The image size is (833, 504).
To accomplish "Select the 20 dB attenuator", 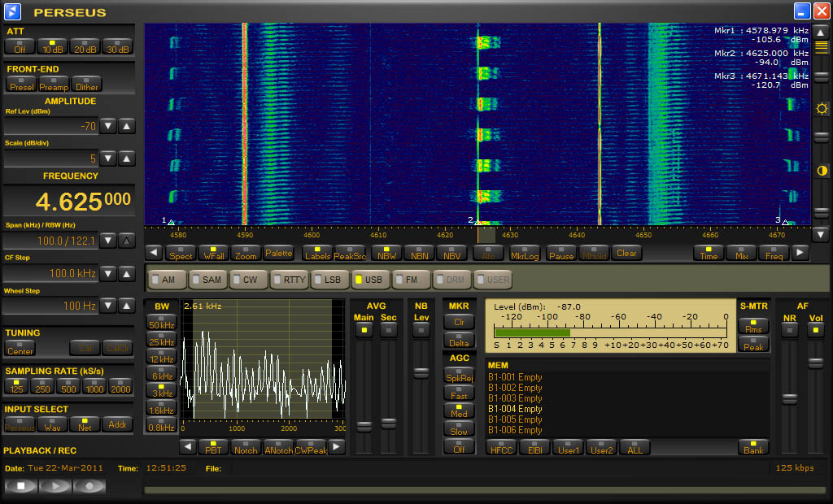I will (85, 46).
